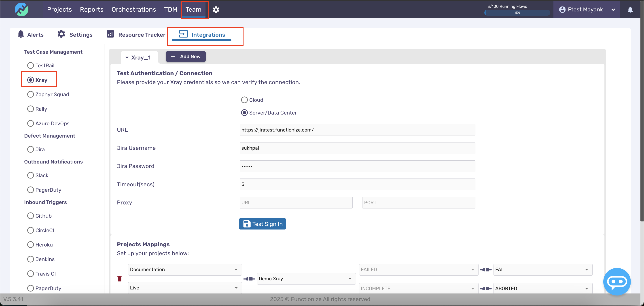Click the Resource Tracker chart icon
644x306 pixels.
(110, 34)
